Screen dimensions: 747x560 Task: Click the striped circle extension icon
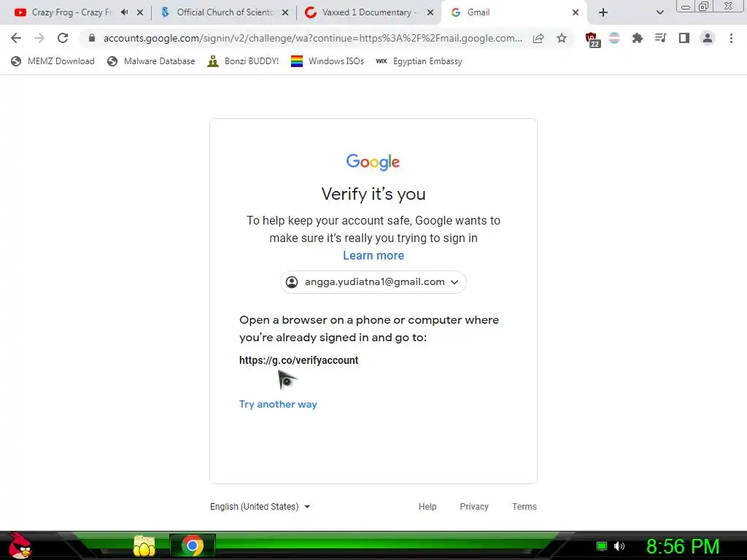click(x=614, y=38)
